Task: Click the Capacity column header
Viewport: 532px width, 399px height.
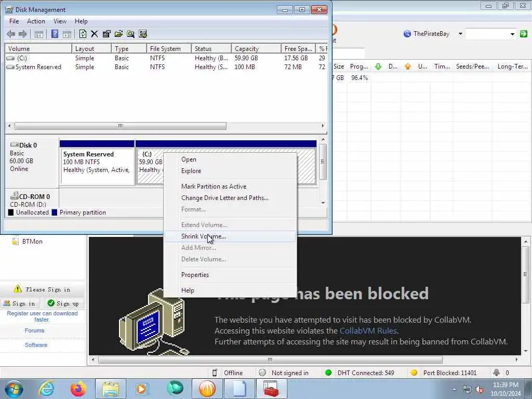Action: click(256, 49)
